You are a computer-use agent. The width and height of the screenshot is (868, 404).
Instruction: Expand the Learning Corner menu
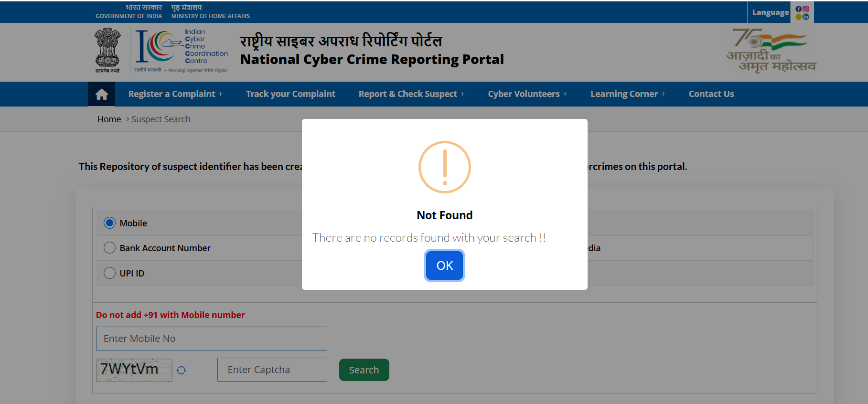pyautogui.click(x=628, y=94)
